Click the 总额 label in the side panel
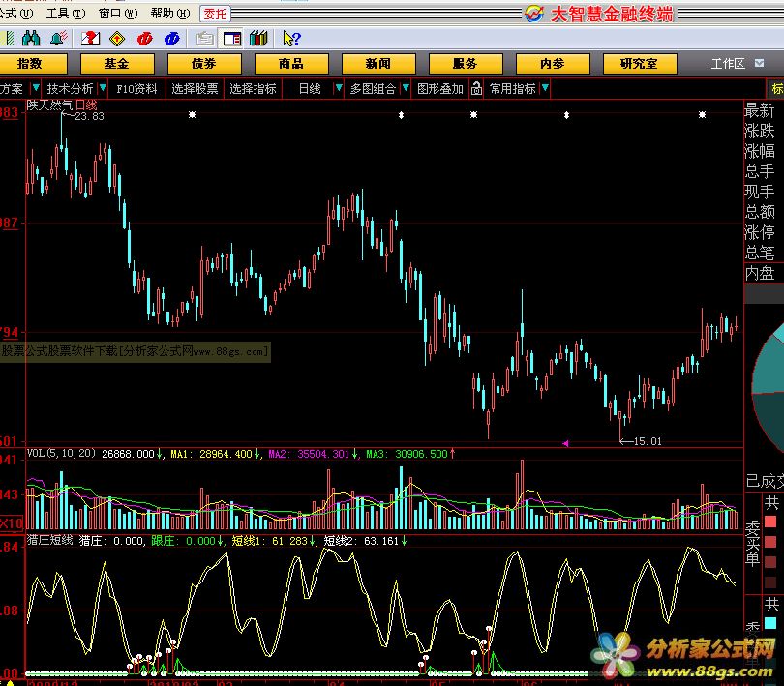This screenshot has height=686, width=784. click(x=760, y=212)
